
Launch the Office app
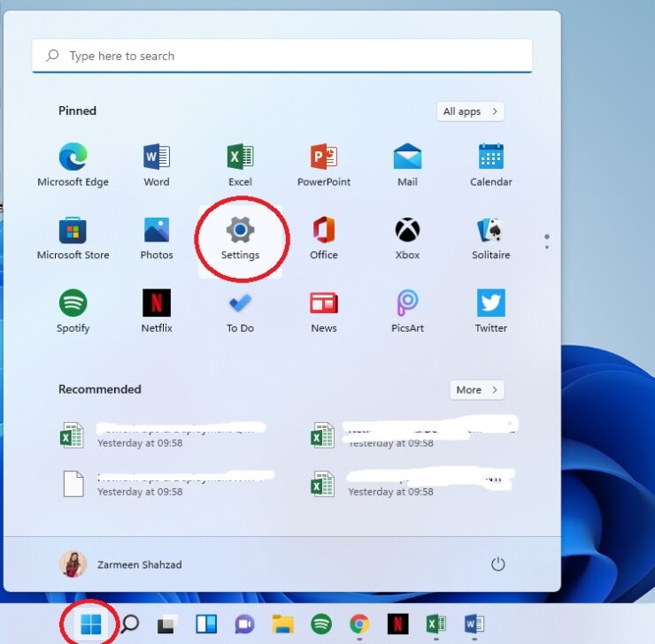point(324,237)
